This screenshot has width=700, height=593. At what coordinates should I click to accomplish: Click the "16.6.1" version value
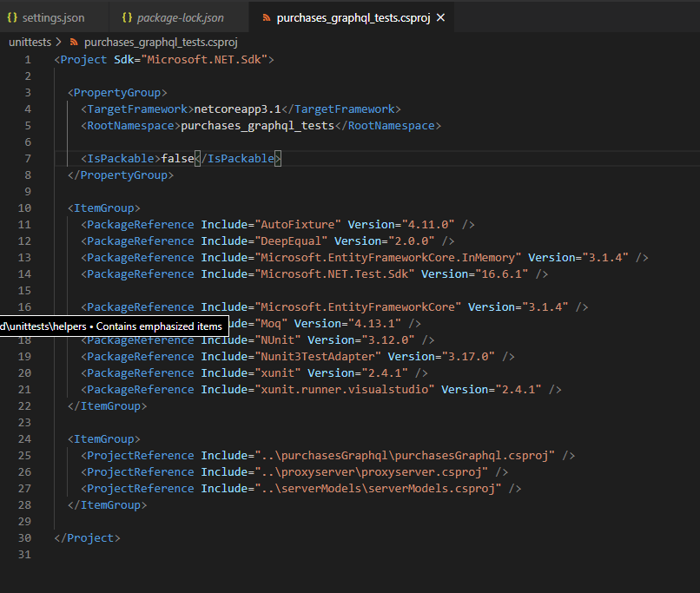(x=502, y=274)
